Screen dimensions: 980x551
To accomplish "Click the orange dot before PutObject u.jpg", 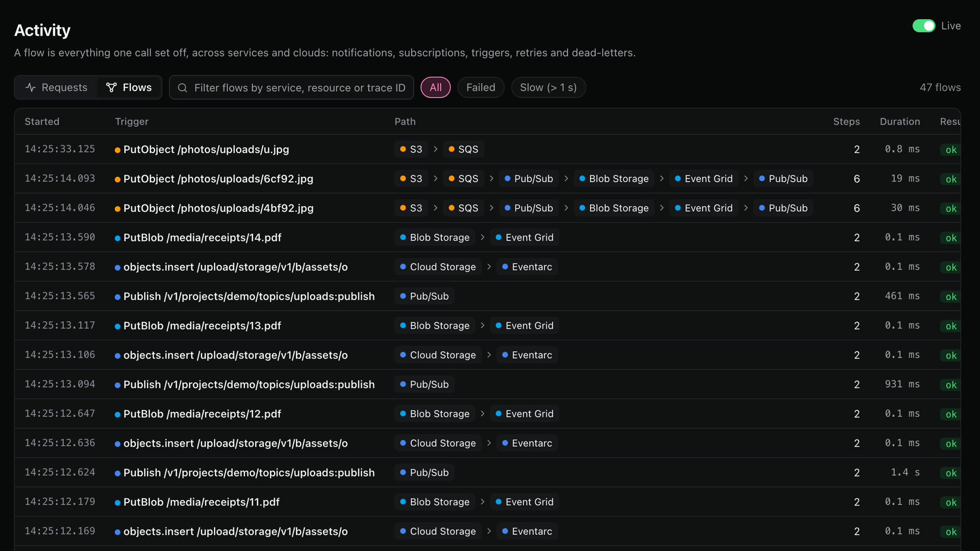I will coord(118,150).
